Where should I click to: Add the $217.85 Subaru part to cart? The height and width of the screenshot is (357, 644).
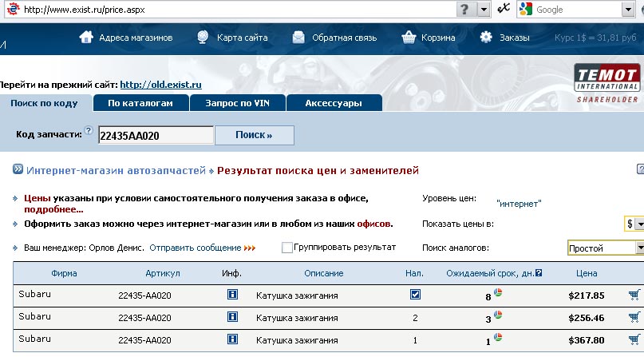coord(634,295)
